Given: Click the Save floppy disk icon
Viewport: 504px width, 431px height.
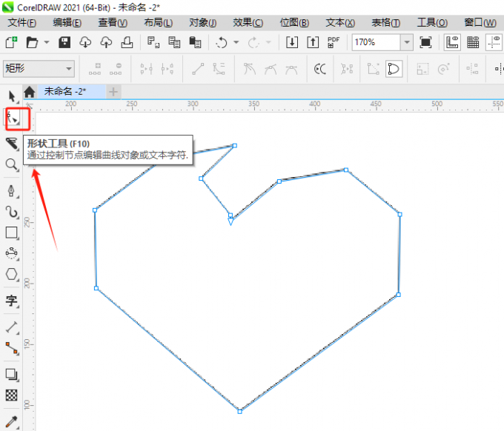Looking at the screenshot, I should coord(64,42).
